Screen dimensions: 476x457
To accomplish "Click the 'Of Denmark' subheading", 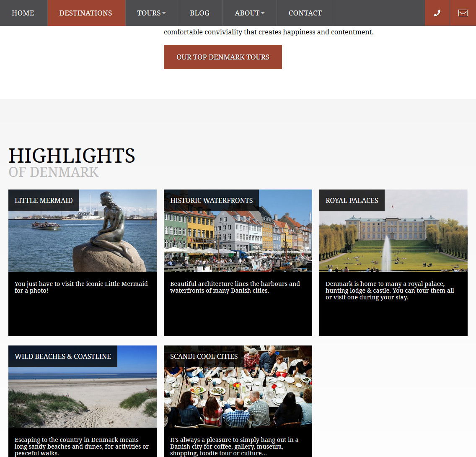I will (x=54, y=172).
